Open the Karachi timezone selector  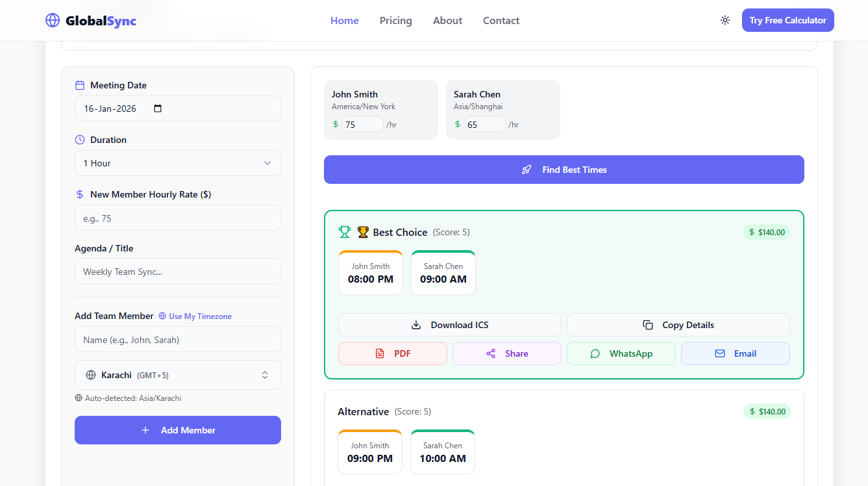pyautogui.click(x=177, y=375)
